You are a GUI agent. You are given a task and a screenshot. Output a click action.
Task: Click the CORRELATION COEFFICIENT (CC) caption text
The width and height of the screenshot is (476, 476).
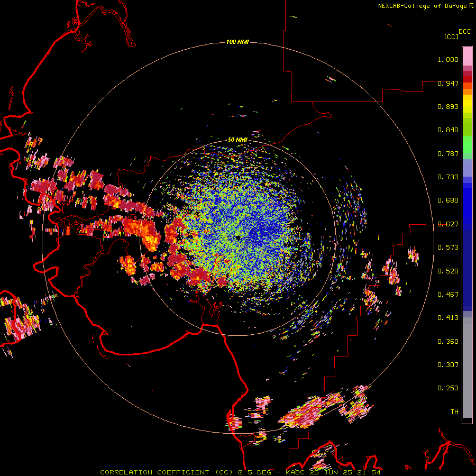pyautogui.click(x=167, y=472)
